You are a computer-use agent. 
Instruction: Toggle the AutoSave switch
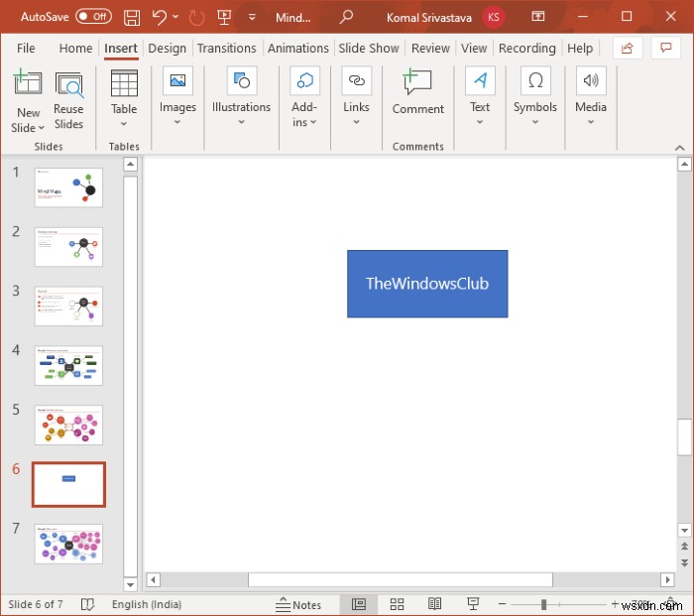(93, 17)
